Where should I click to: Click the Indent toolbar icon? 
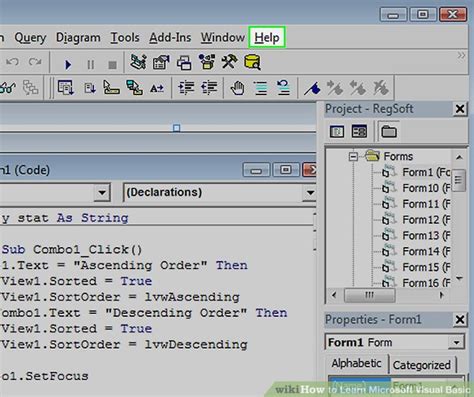(186, 88)
